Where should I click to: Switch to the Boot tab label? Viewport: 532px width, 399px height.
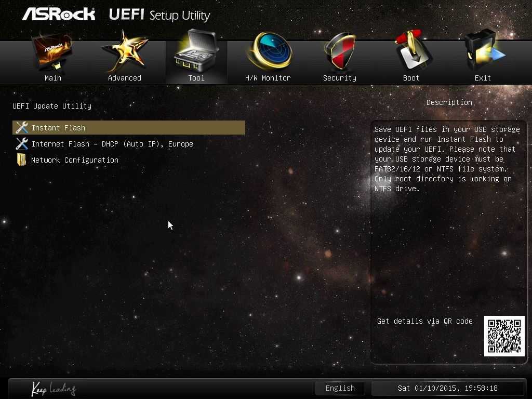(411, 78)
